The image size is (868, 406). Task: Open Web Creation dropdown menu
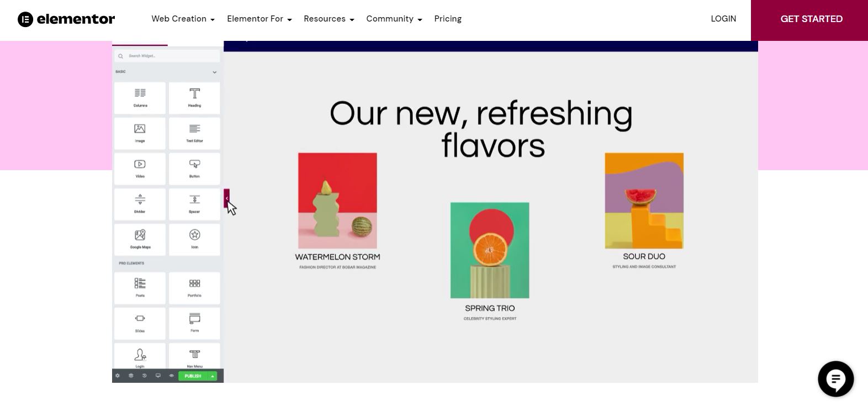coord(183,19)
